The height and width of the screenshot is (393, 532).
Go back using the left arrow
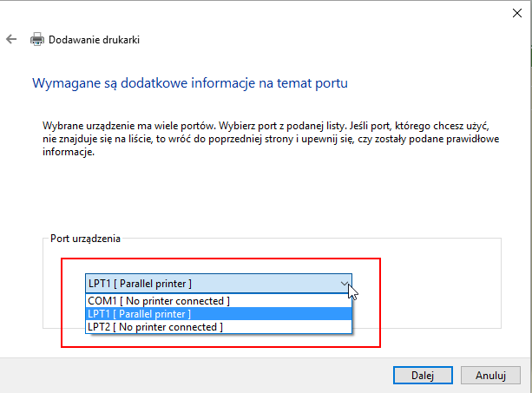11,39
